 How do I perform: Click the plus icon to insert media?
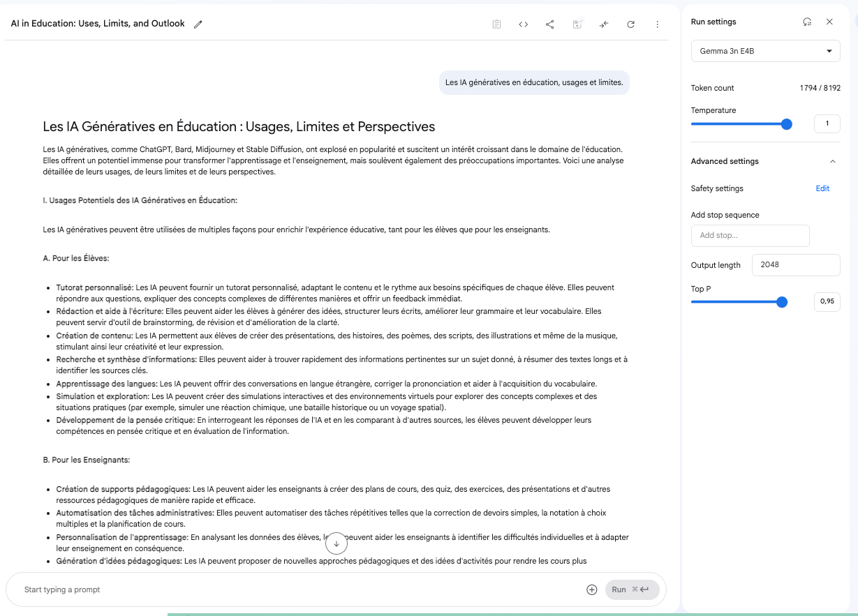[x=592, y=589]
